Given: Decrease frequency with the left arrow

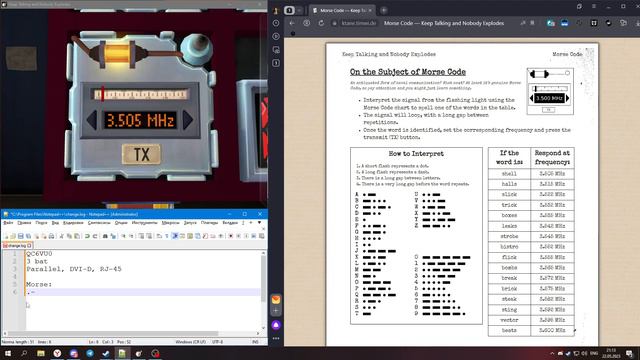Looking at the screenshot, I should coord(91,120).
